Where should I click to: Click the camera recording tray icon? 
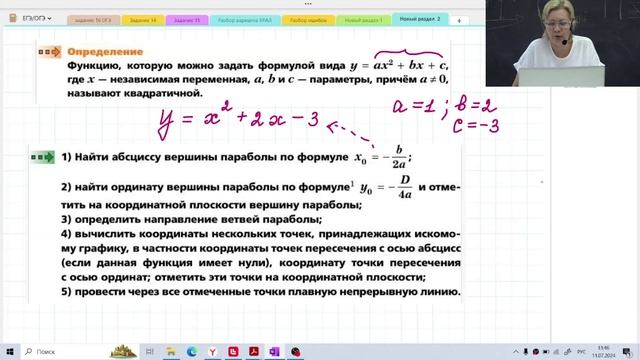[x=546, y=352]
